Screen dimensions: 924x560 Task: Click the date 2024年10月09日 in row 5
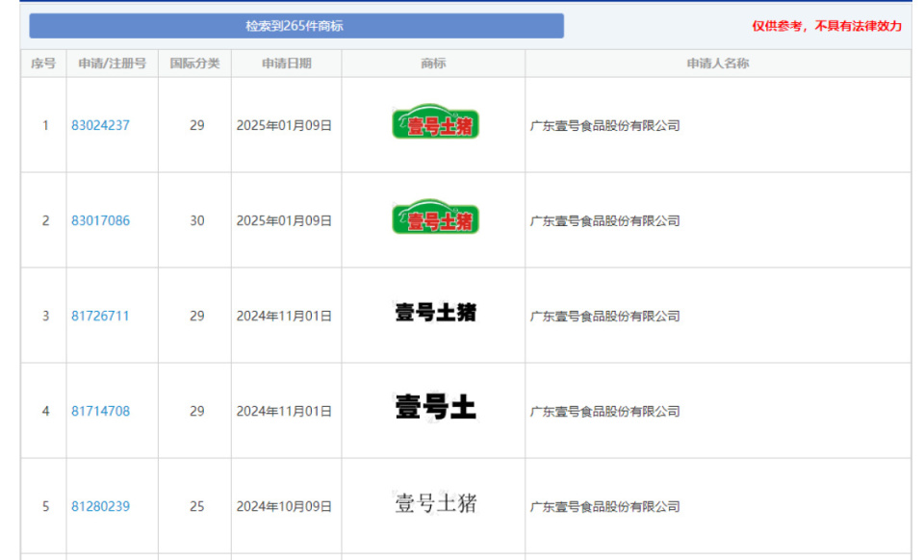coord(284,507)
